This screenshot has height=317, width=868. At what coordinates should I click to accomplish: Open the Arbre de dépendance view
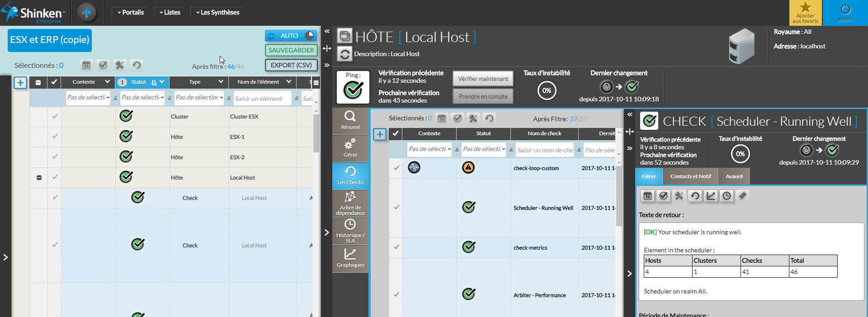coord(350,203)
